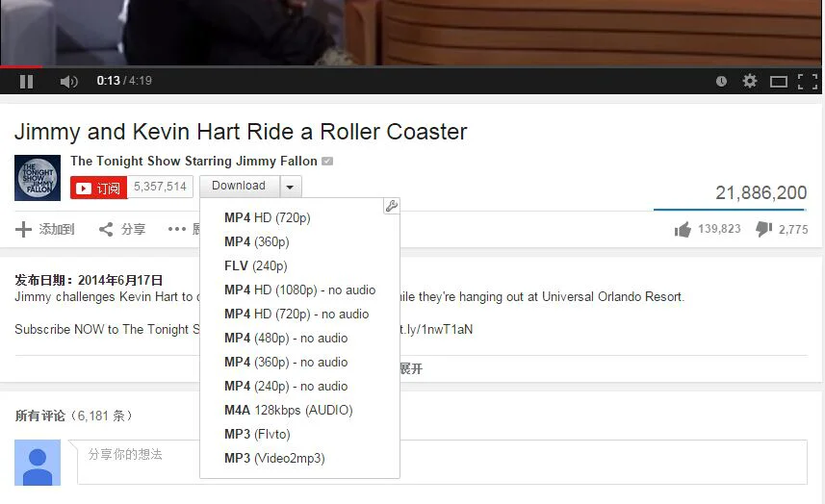Click the 发布日期 2014年6月17日 text

(89, 280)
